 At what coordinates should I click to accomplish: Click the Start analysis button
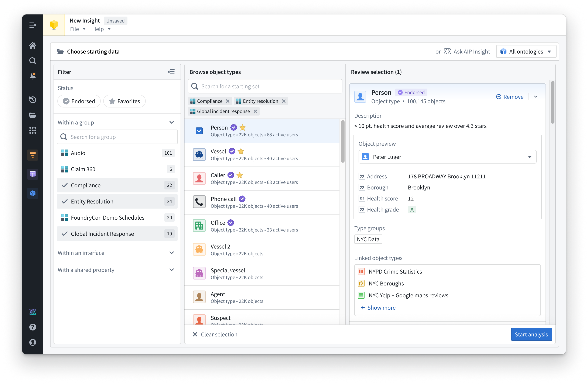pos(531,334)
